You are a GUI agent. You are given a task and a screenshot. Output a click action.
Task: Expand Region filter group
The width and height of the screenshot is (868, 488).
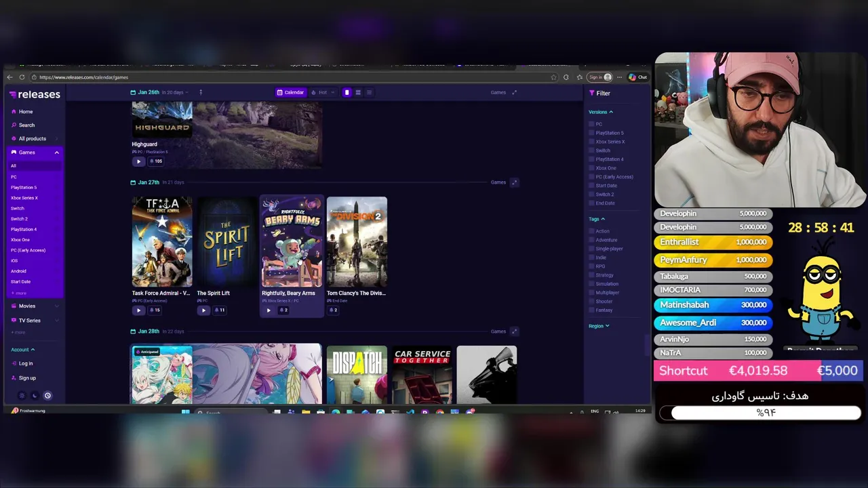coord(599,326)
